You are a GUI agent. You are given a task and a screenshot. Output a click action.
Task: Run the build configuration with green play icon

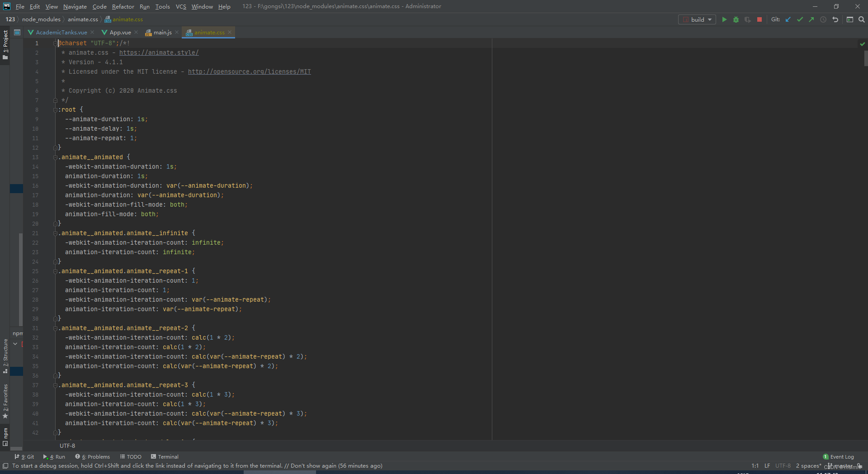(x=724, y=19)
